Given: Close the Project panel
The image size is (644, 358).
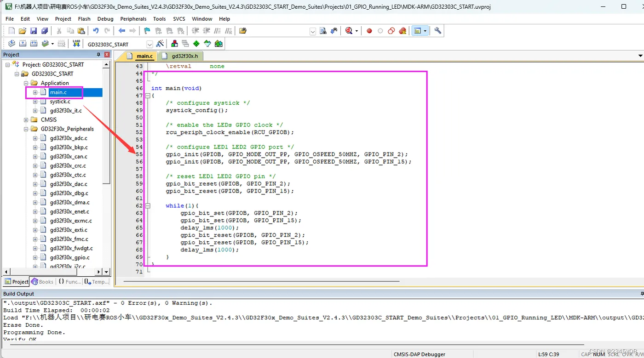Looking at the screenshot, I should (x=107, y=55).
